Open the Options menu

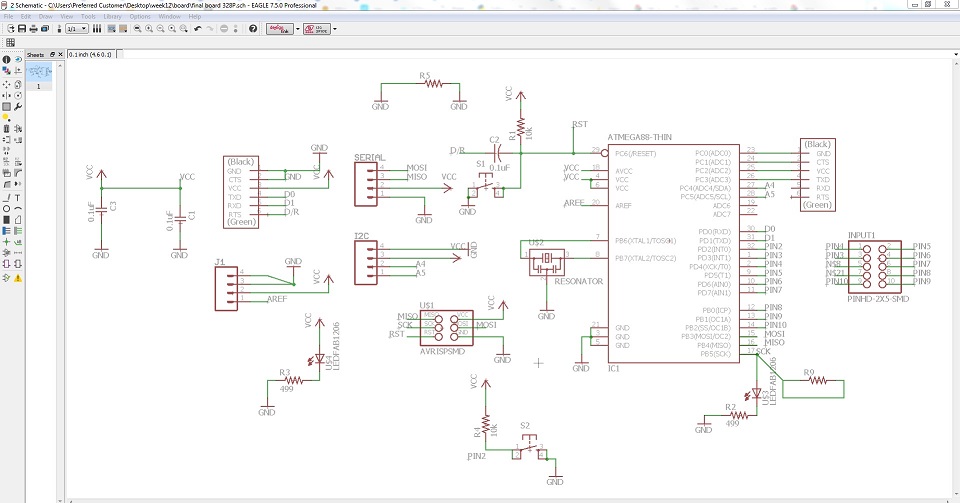[140, 17]
